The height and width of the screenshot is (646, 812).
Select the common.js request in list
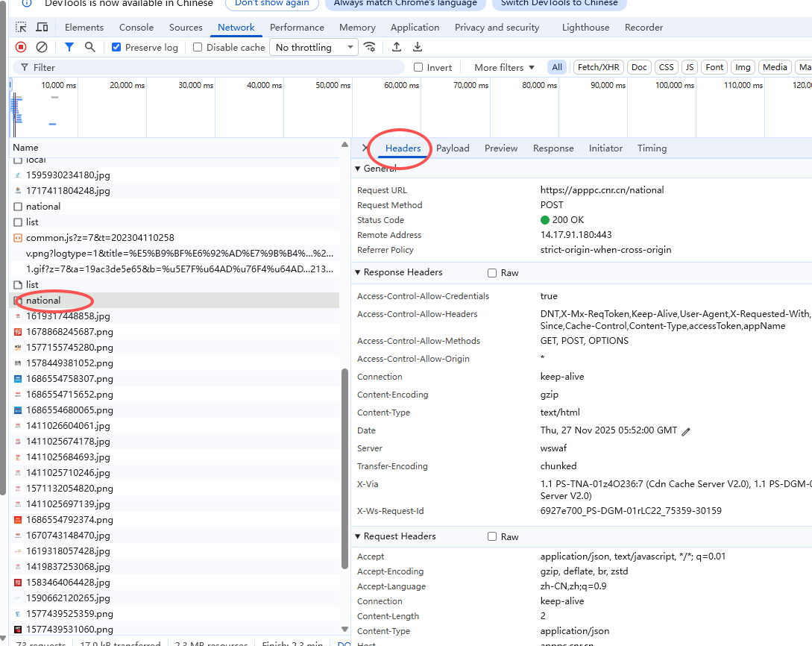pyautogui.click(x=100, y=238)
